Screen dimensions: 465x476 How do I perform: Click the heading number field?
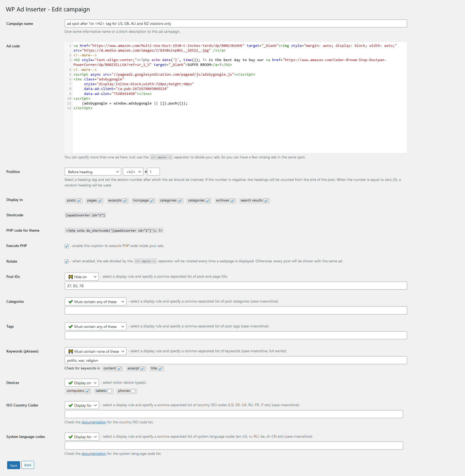(154, 172)
